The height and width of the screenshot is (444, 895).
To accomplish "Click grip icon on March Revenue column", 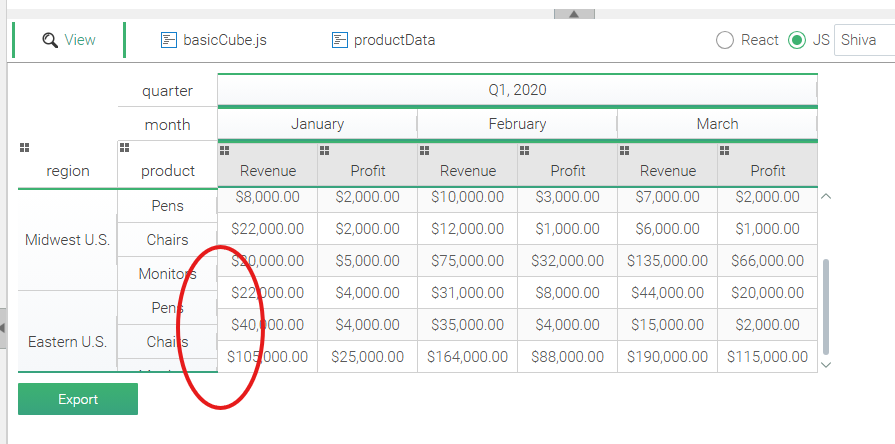I will tap(624, 150).
